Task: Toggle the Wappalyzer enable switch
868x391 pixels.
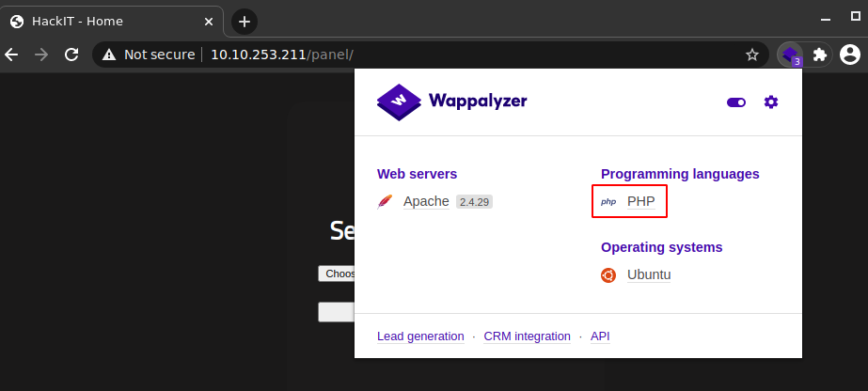Action: tap(736, 102)
